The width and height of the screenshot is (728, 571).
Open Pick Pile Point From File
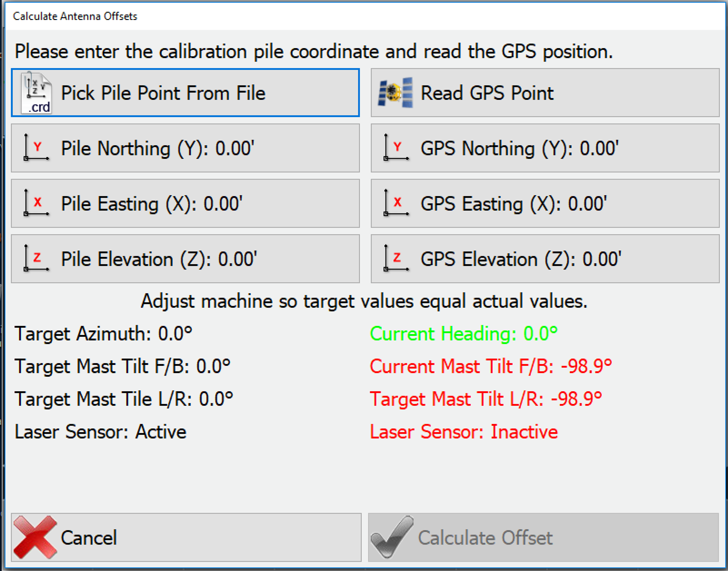click(x=184, y=93)
